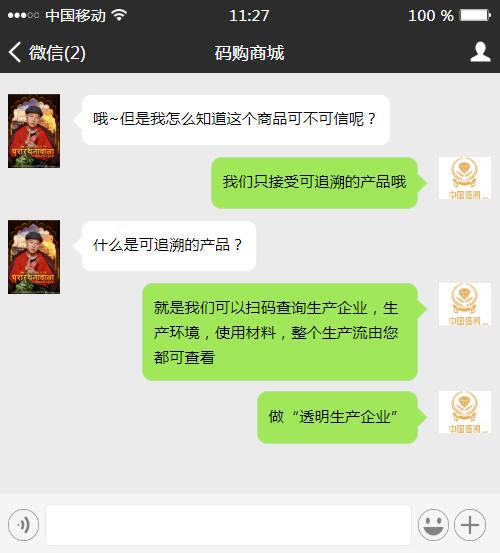
Task: Tap the battery indicator in status bar
Action: pyautogui.click(x=475, y=16)
